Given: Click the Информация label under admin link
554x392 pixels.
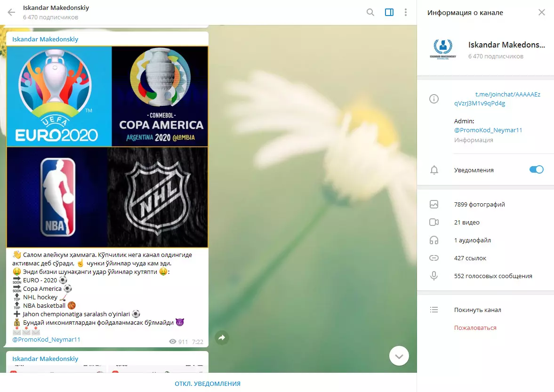Looking at the screenshot, I should pyautogui.click(x=474, y=140).
